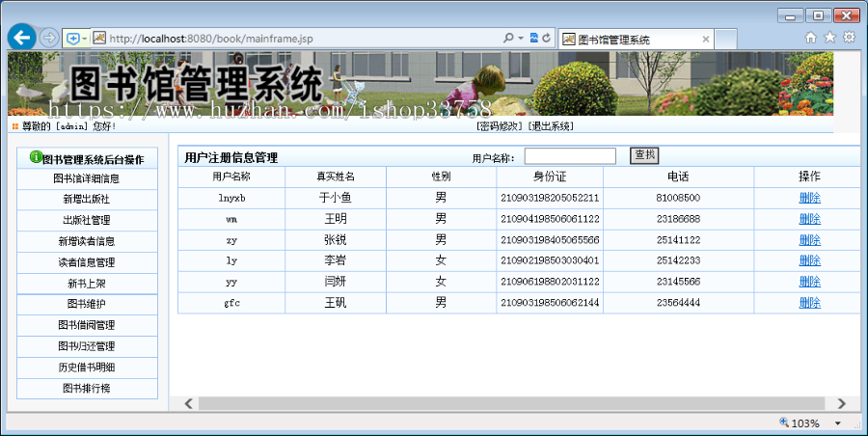The width and height of the screenshot is (868, 436).
Task: Click the horizontal scrollbar thumb
Action: (511, 403)
